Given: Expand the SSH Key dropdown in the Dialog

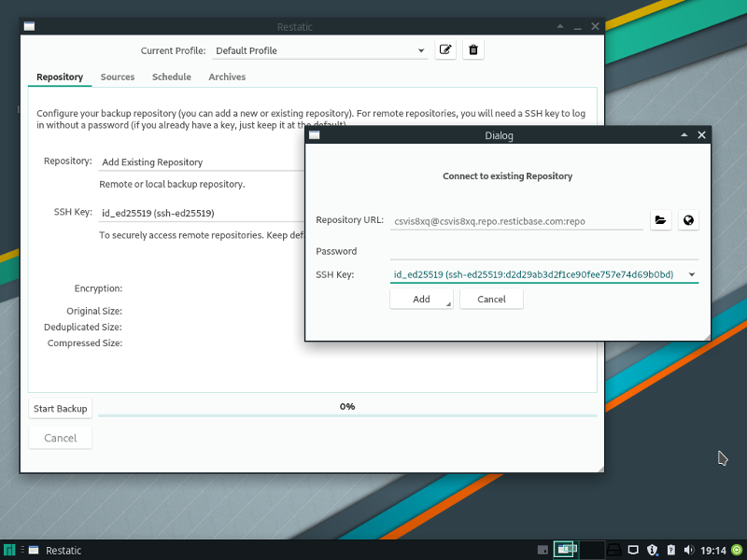Looking at the screenshot, I should tap(544, 274).
